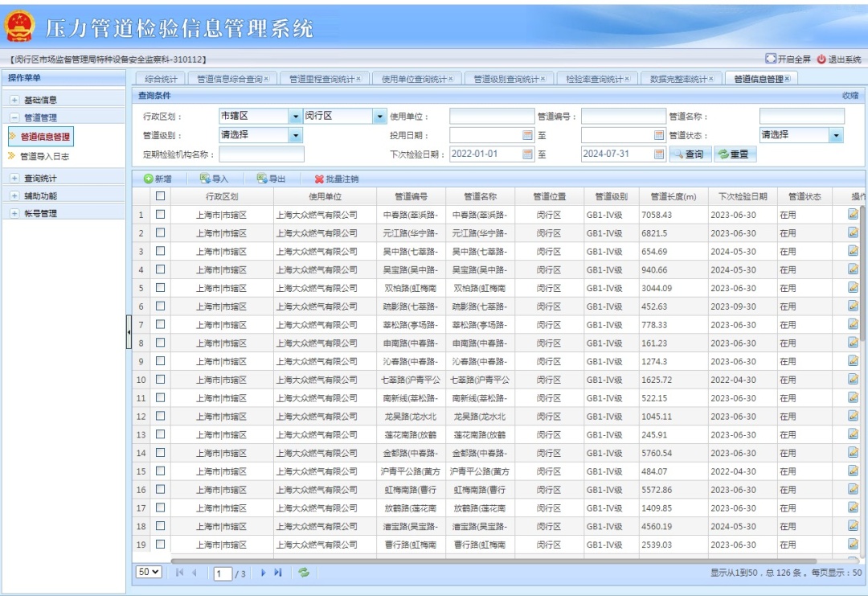This screenshot has height=596, width=868.
Task: Open the 管道状态 dropdown
Action: click(837, 135)
